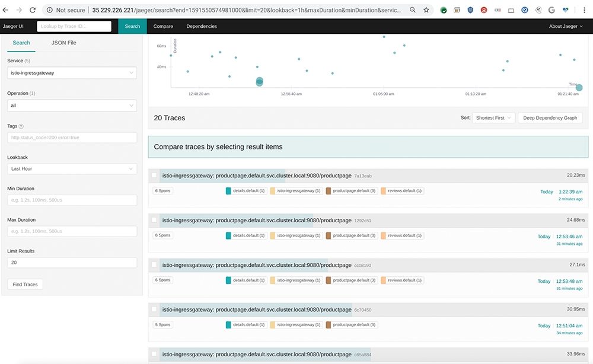Expand the About Jaeger menu
This screenshot has width=593, height=364.
click(566, 26)
